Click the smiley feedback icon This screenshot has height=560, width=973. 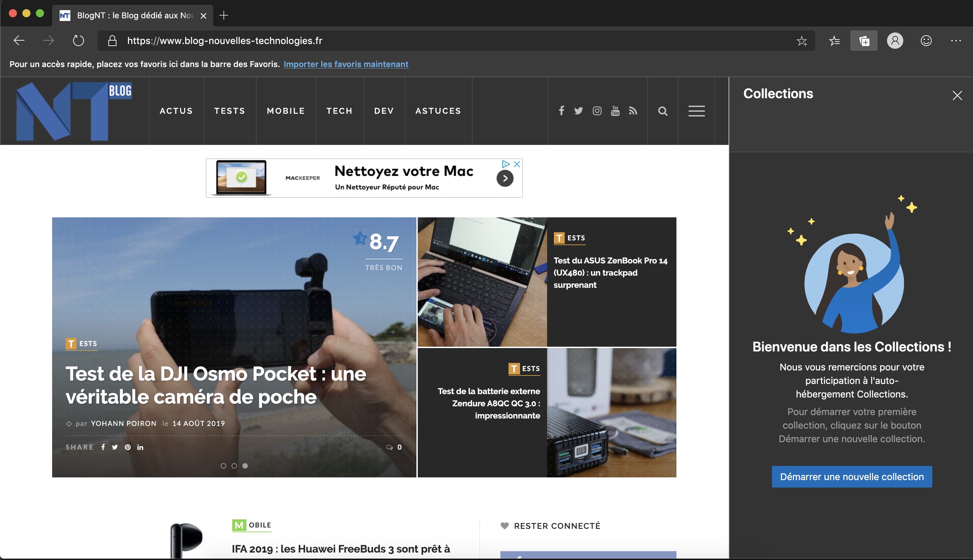926,41
